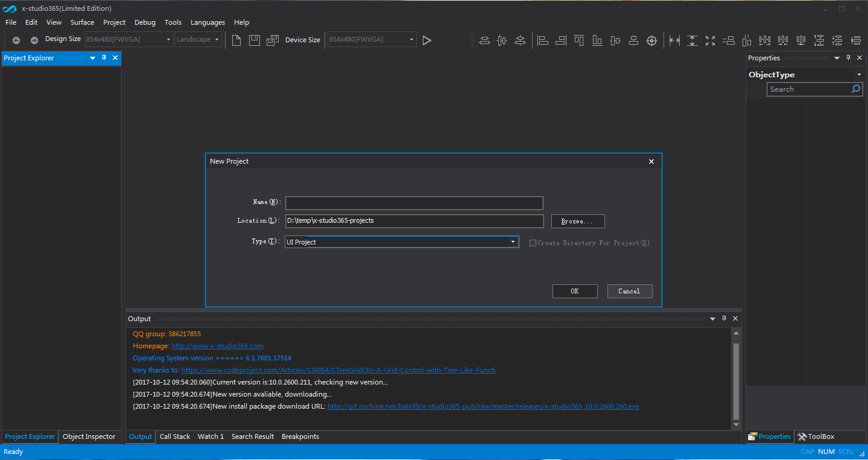Click decrease vertical spacing icon with inward arrows

837,40
